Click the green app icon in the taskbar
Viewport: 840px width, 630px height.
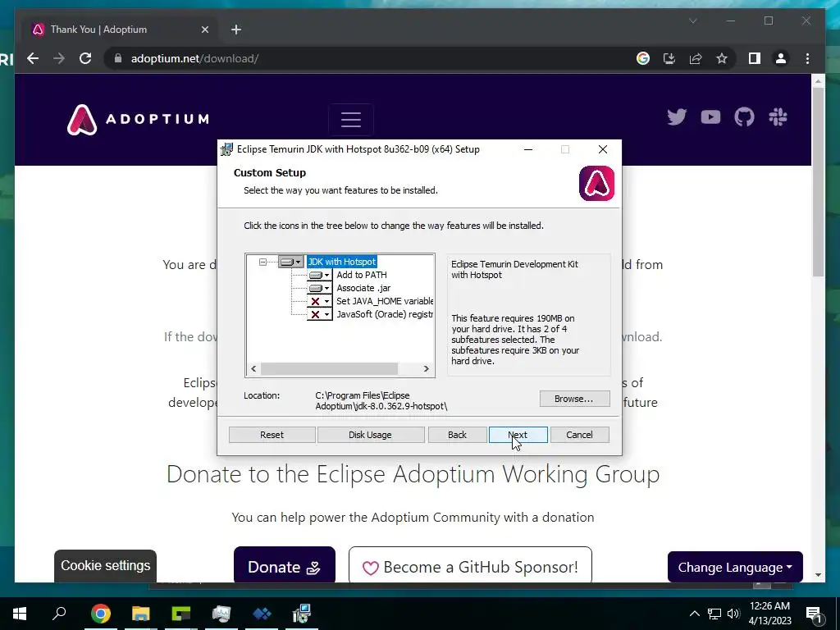point(181,614)
